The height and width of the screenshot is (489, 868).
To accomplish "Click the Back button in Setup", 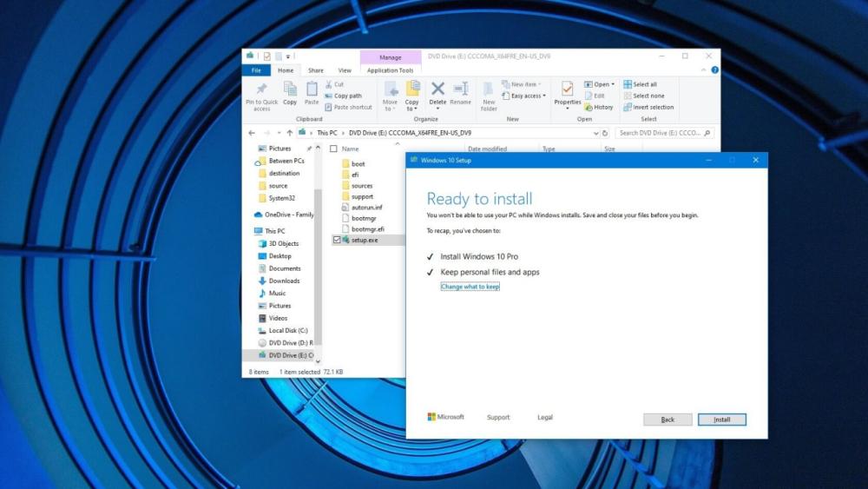I will click(667, 420).
